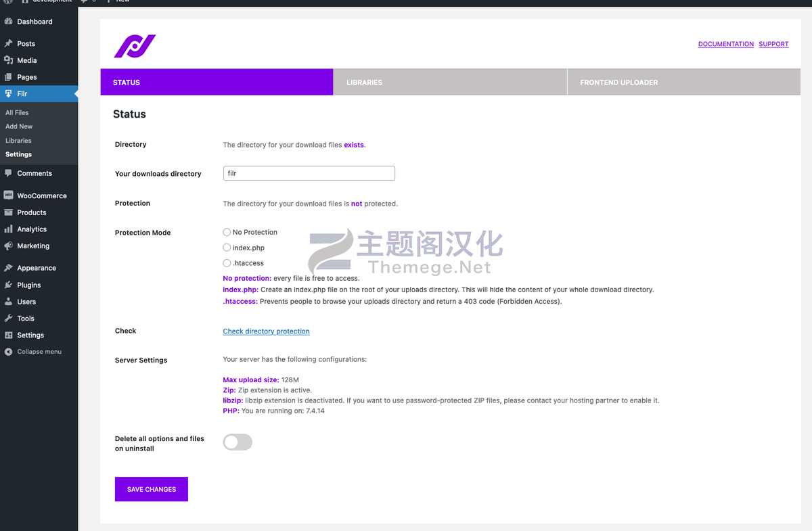812x531 pixels.
Task: Open the Frontend Uploader tab
Action: pyautogui.click(x=684, y=82)
